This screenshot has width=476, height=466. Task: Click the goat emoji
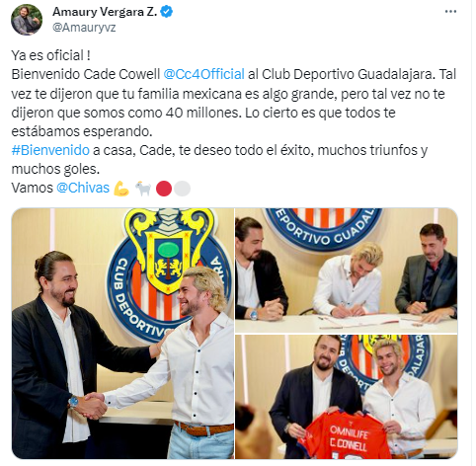143,189
